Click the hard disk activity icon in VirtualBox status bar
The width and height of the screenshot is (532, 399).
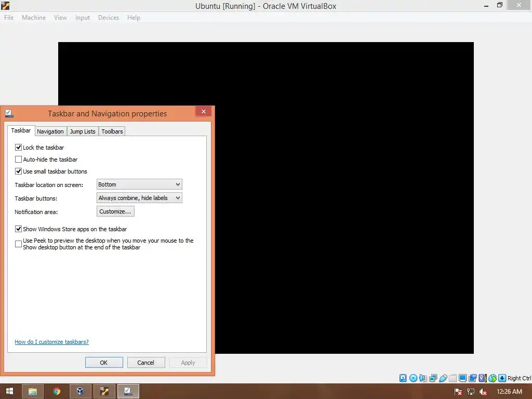point(403,378)
